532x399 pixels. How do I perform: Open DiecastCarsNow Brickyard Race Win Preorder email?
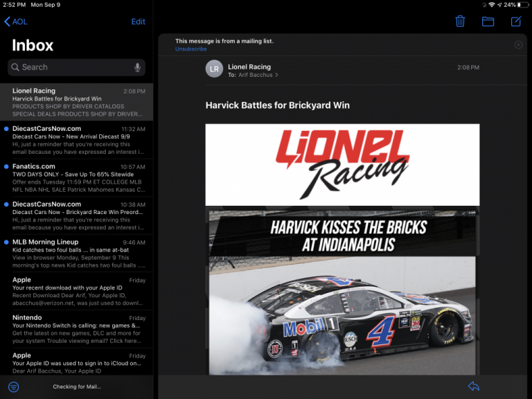tap(77, 215)
